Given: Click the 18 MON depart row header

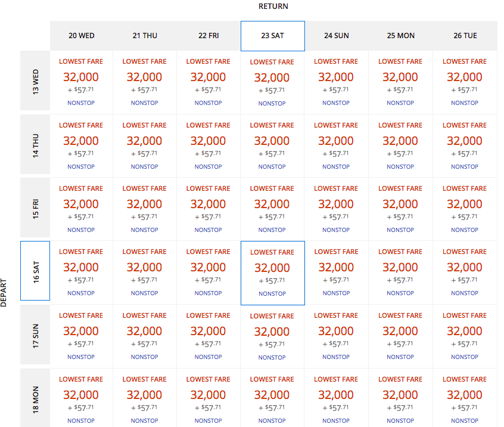Looking at the screenshot, I should (x=35, y=398).
